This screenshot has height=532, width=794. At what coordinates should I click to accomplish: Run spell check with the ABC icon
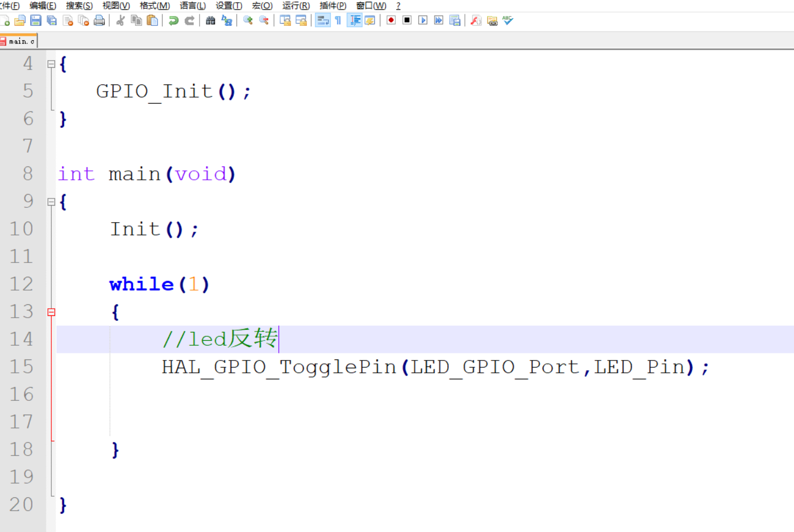pyautogui.click(x=507, y=20)
